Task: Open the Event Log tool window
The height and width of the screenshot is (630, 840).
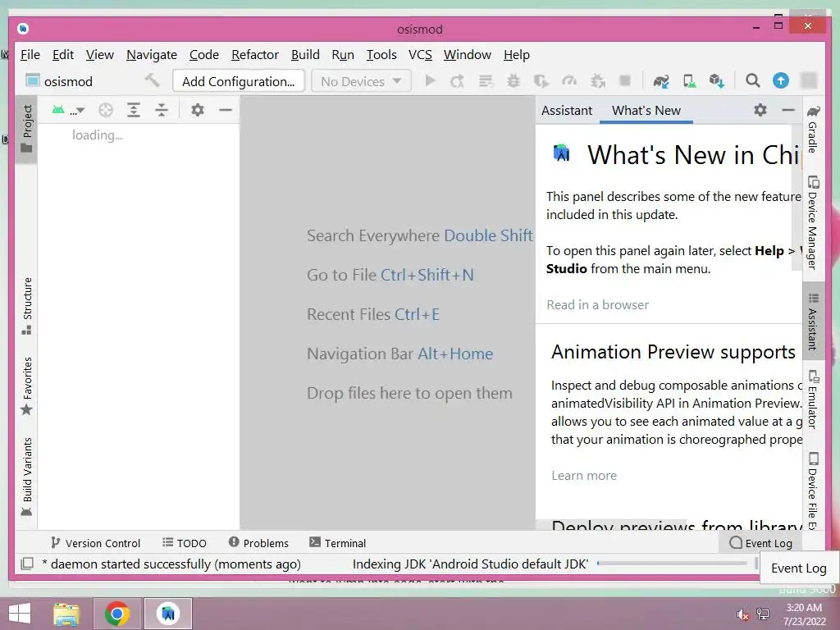Action: 760,543
